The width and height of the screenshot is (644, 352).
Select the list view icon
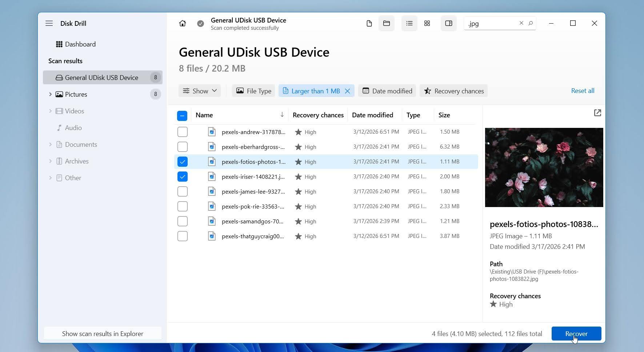(409, 24)
